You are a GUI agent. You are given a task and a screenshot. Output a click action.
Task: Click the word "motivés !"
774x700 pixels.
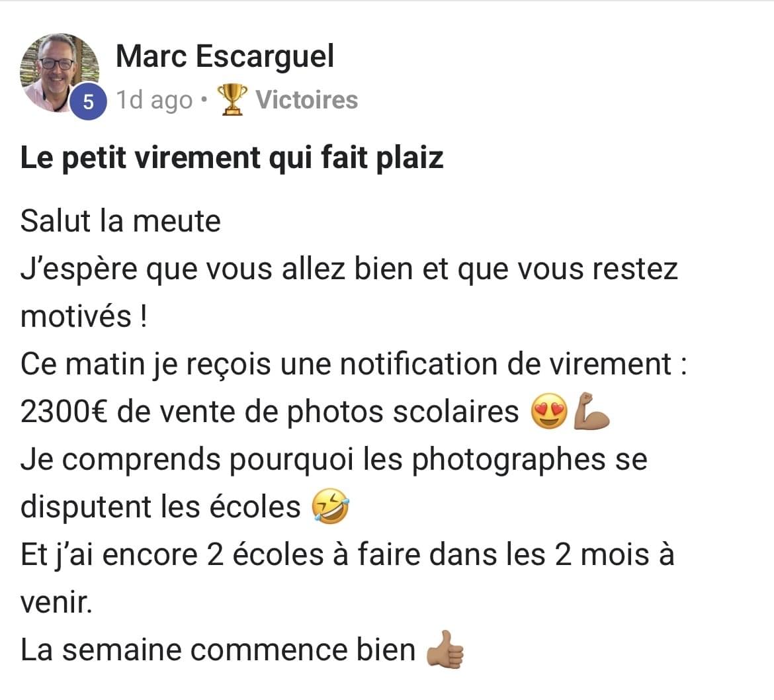pos(84,316)
